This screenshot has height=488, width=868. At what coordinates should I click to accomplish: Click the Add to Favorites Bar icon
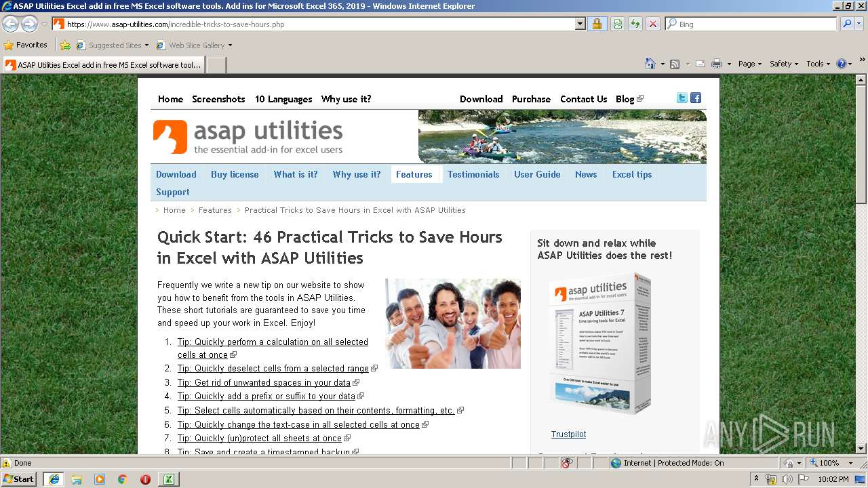(x=64, y=45)
